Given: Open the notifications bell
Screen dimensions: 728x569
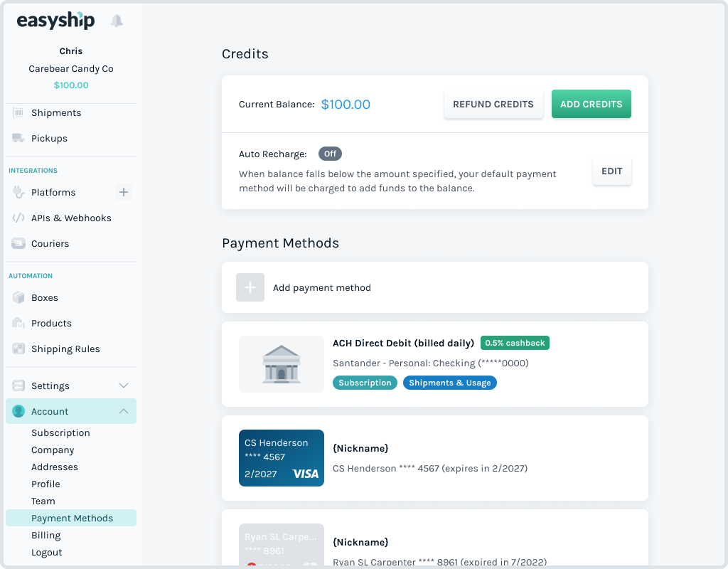Looking at the screenshot, I should pyautogui.click(x=117, y=21).
